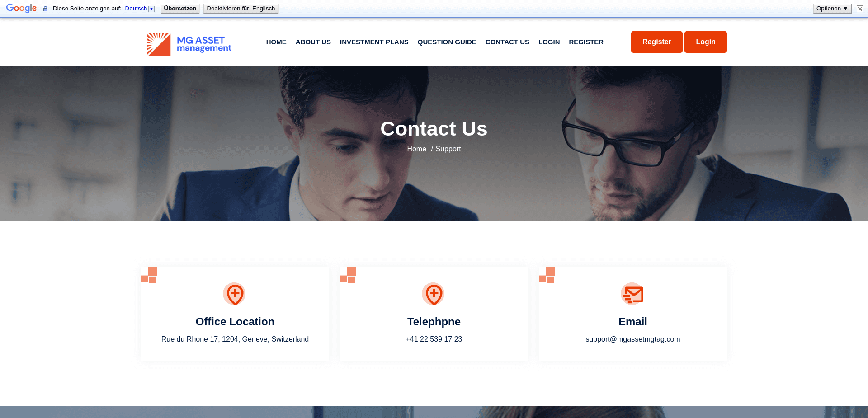
Task: Open the Investment Plans menu item
Action: point(374,42)
